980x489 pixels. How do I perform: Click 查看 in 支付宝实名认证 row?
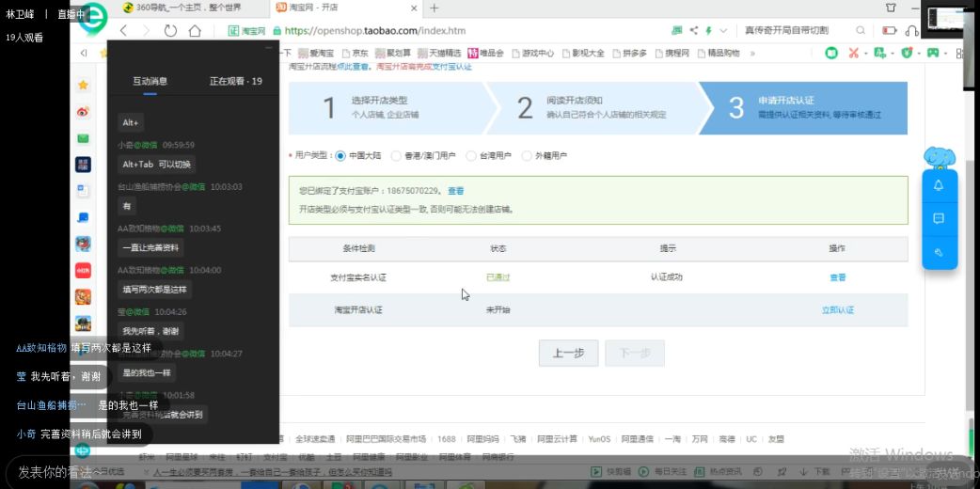point(837,277)
